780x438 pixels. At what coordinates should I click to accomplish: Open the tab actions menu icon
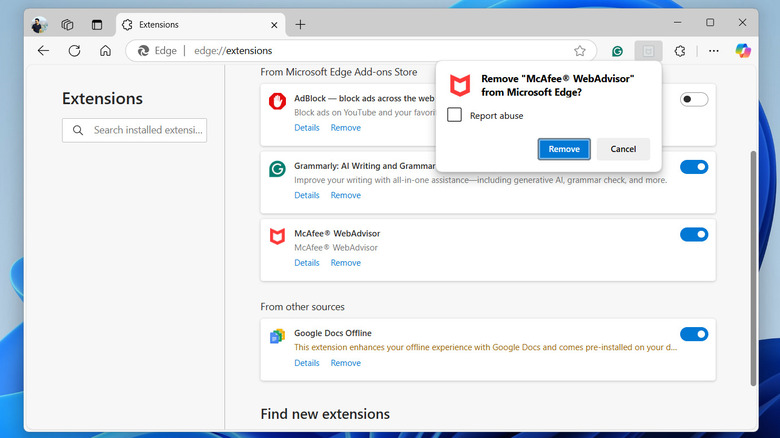click(97, 24)
